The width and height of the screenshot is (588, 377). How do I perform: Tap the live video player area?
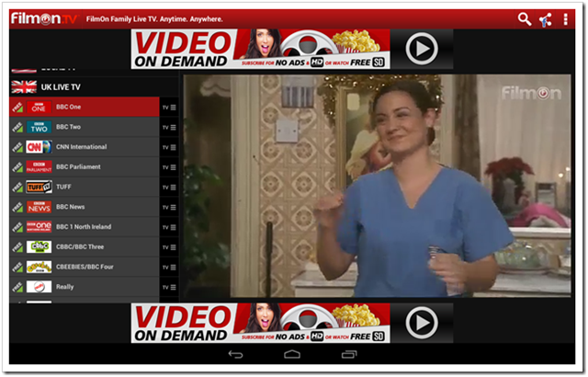click(x=378, y=186)
